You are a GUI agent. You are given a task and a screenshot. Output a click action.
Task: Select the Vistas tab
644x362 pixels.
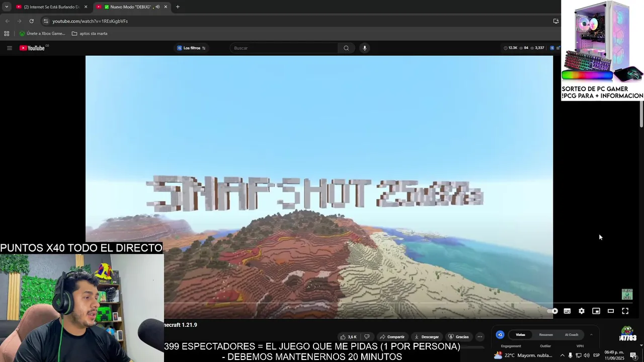tap(520, 335)
